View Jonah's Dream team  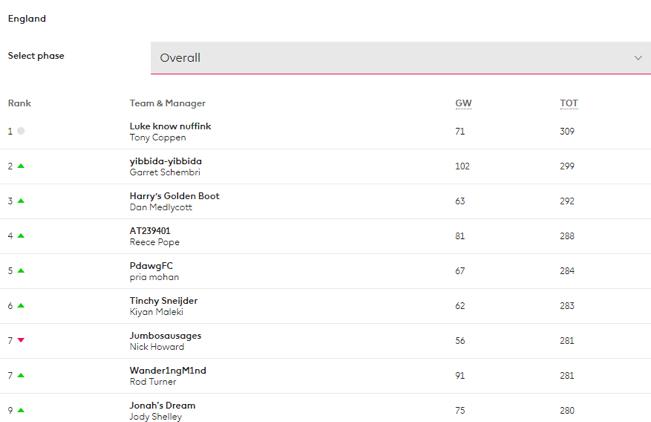[162, 405]
